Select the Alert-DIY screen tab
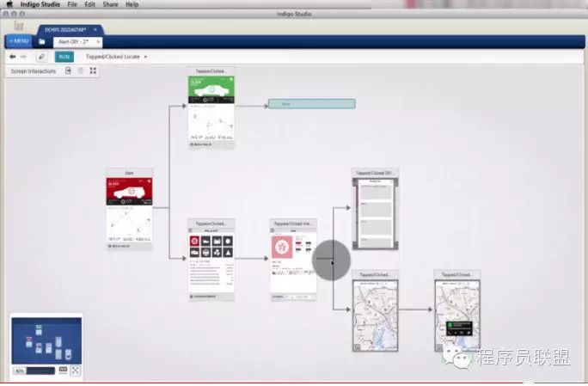The width and height of the screenshot is (588, 386). (x=74, y=41)
